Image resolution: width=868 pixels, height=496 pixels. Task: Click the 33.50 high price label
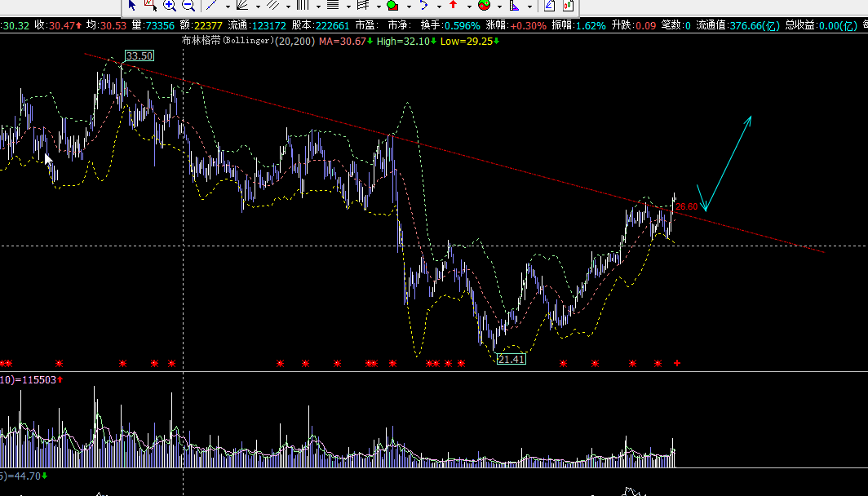click(x=139, y=56)
